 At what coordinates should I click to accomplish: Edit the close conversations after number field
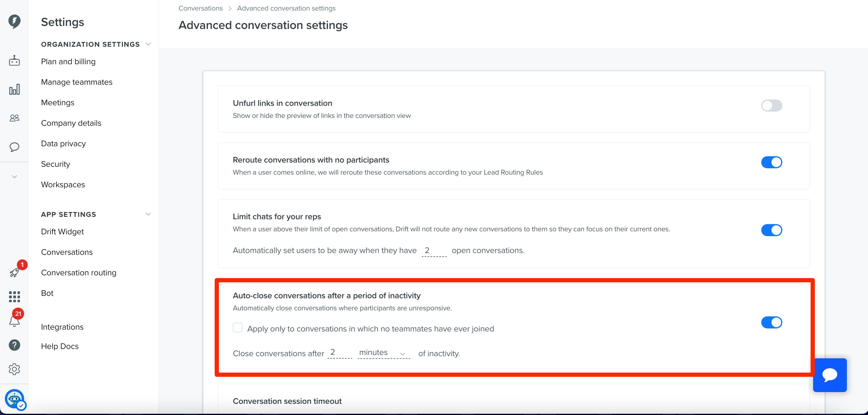(x=340, y=353)
